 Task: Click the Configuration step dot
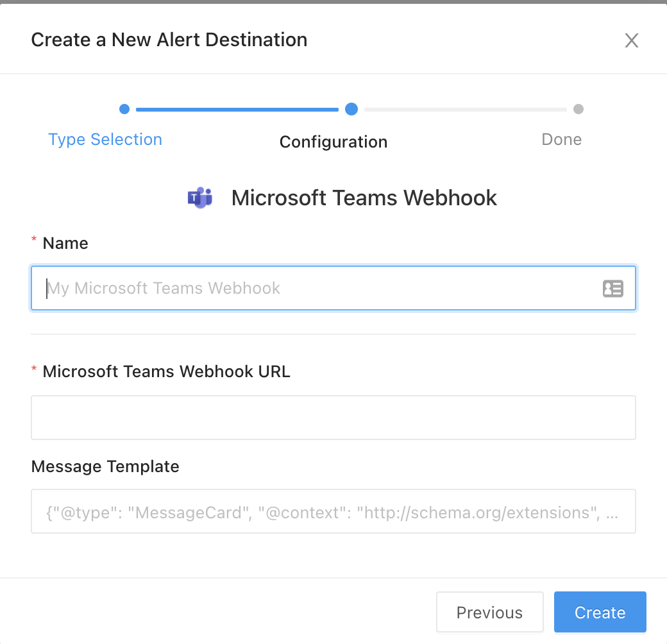(x=351, y=109)
